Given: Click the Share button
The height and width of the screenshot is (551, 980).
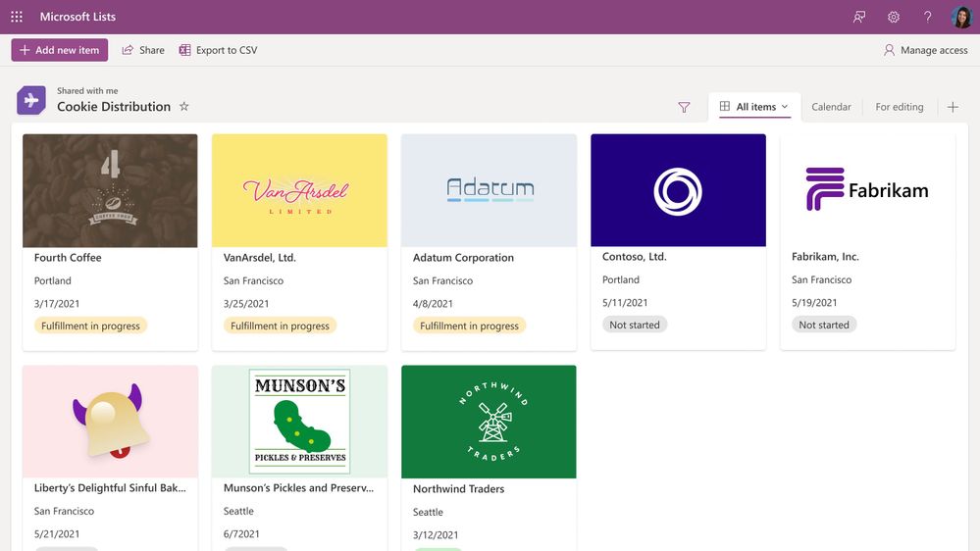Looking at the screenshot, I should click(x=143, y=50).
